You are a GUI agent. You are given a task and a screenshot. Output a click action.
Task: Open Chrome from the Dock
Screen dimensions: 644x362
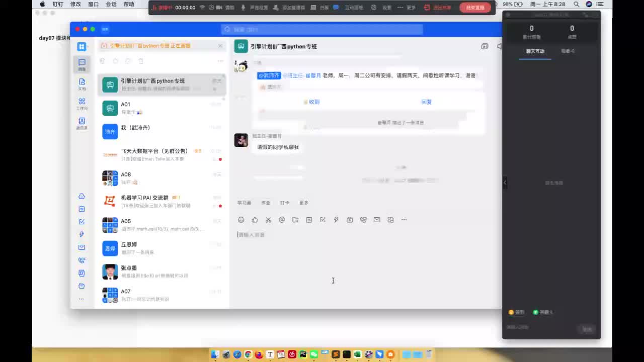[x=248, y=354]
